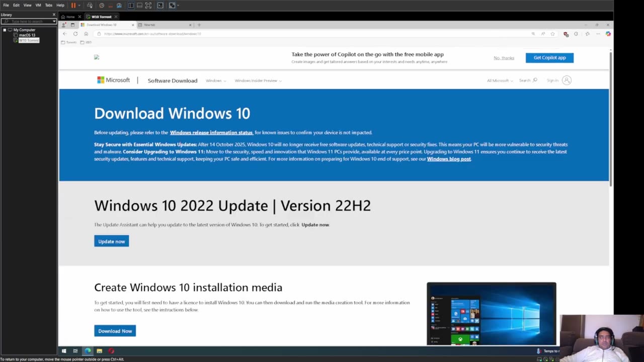Close the W10 Torrent VM tab
Image resolution: width=644 pixels, height=362 pixels.
coord(116,17)
